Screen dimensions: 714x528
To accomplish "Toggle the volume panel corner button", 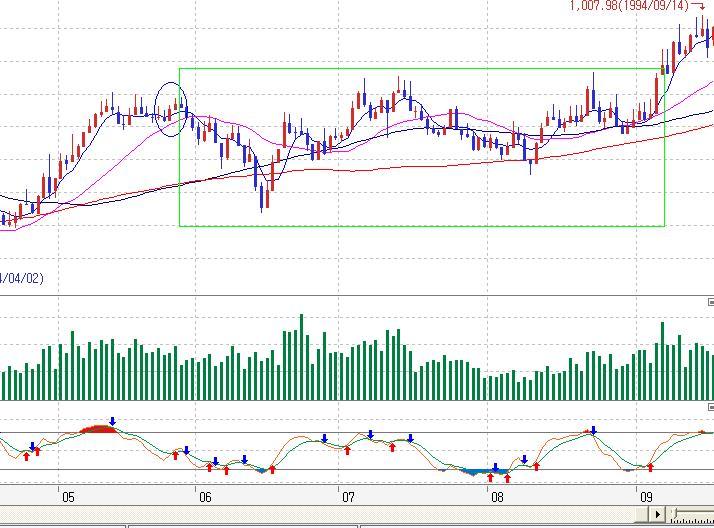I will (x=710, y=302).
